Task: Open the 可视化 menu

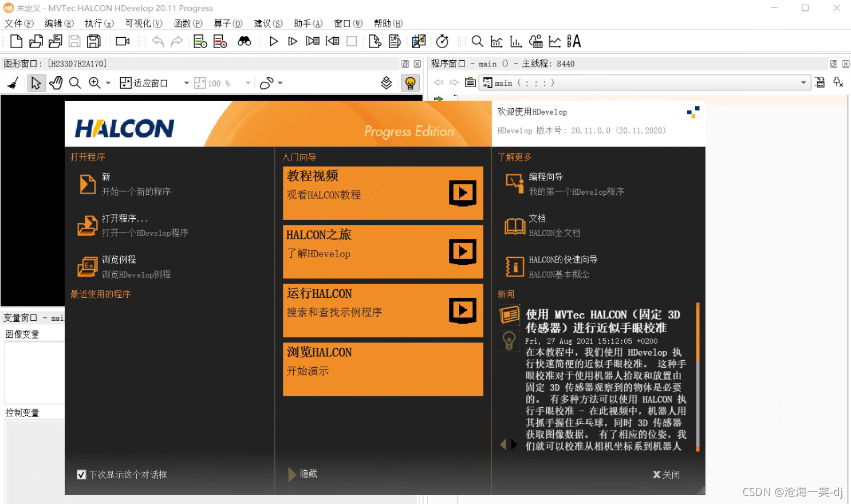Action: coord(144,23)
